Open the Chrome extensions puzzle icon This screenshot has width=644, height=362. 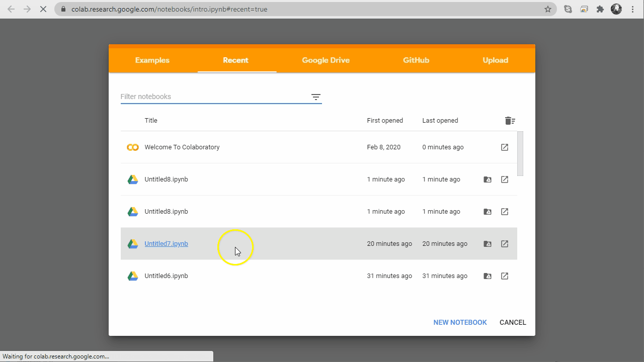[600, 9]
